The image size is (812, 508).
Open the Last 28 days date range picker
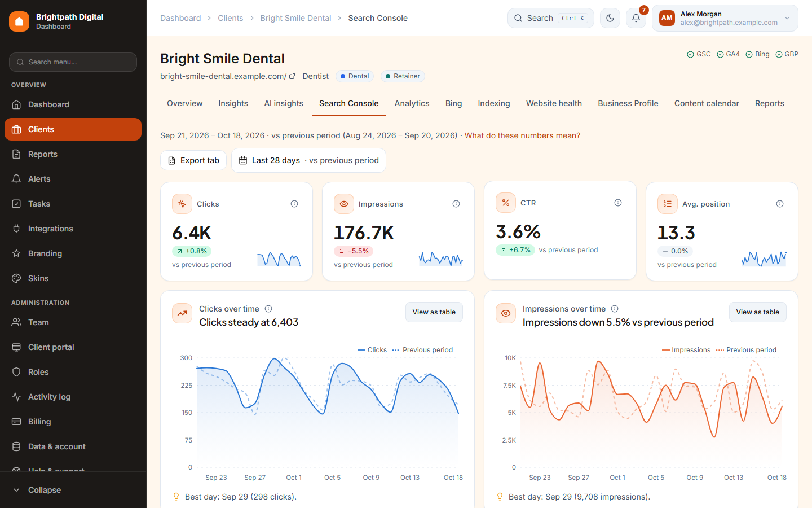pos(308,160)
